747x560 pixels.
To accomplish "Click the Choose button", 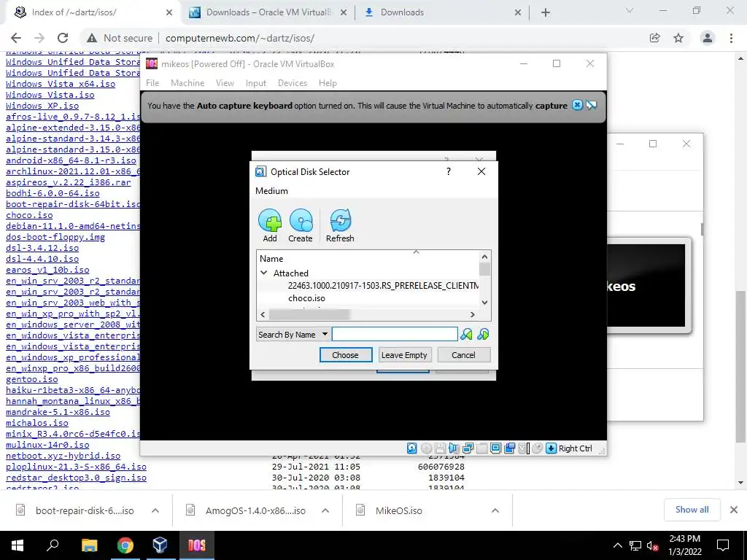I will pyautogui.click(x=345, y=355).
